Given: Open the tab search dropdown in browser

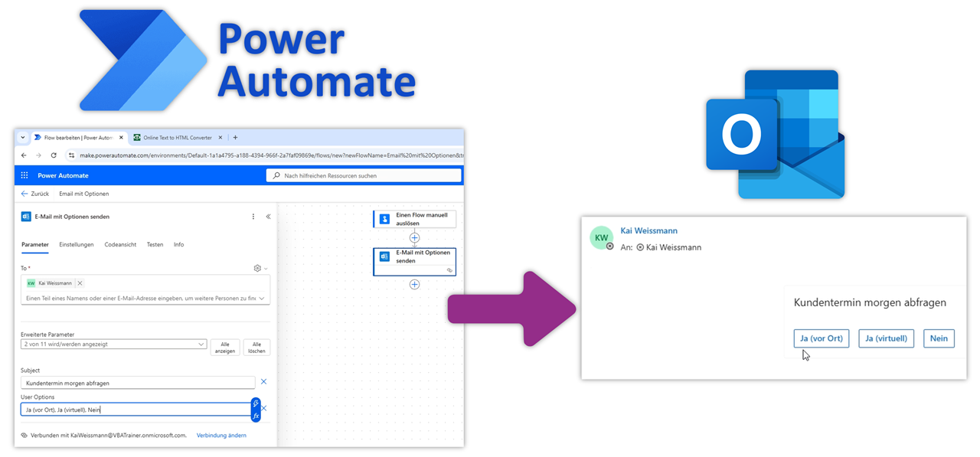Looking at the screenshot, I should click(x=23, y=138).
